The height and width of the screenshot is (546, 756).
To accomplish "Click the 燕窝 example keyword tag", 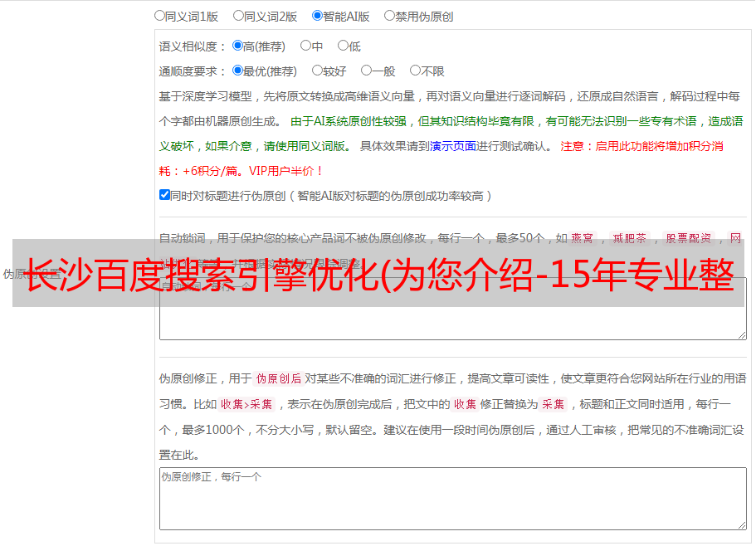I will pyautogui.click(x=582, y=238).
